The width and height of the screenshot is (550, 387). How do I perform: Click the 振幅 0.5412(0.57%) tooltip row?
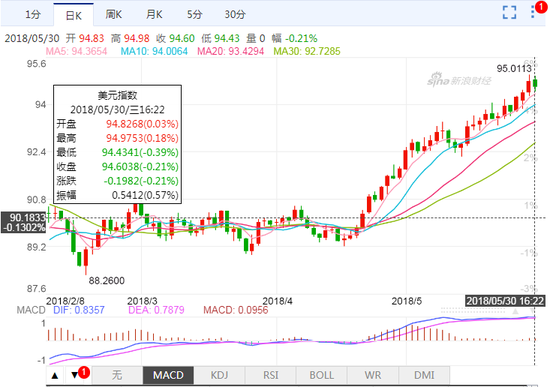pyautogui.click(x=118, y=195)
